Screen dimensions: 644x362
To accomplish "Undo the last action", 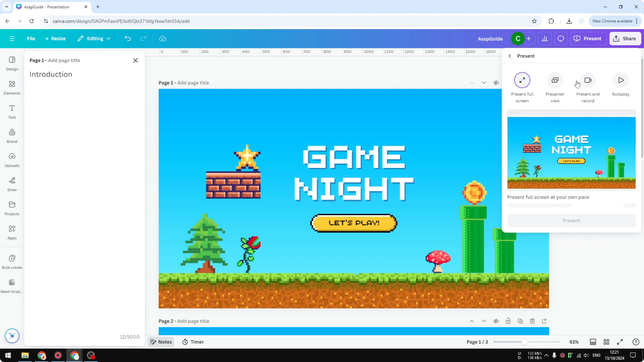I will pyautogui.click(x=128, y=38).
